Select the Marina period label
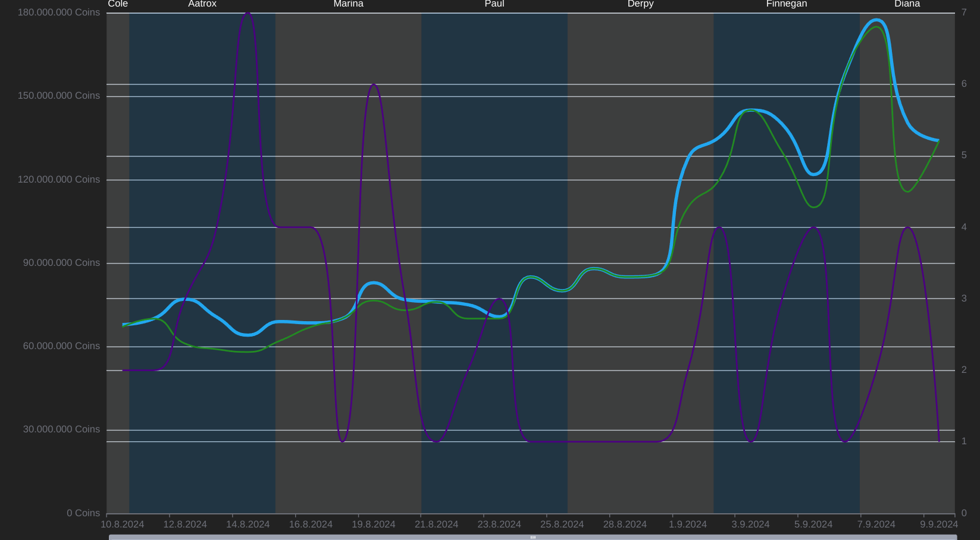Image resolution: width=980 pixels, height=540 pixels. [348, 4]
